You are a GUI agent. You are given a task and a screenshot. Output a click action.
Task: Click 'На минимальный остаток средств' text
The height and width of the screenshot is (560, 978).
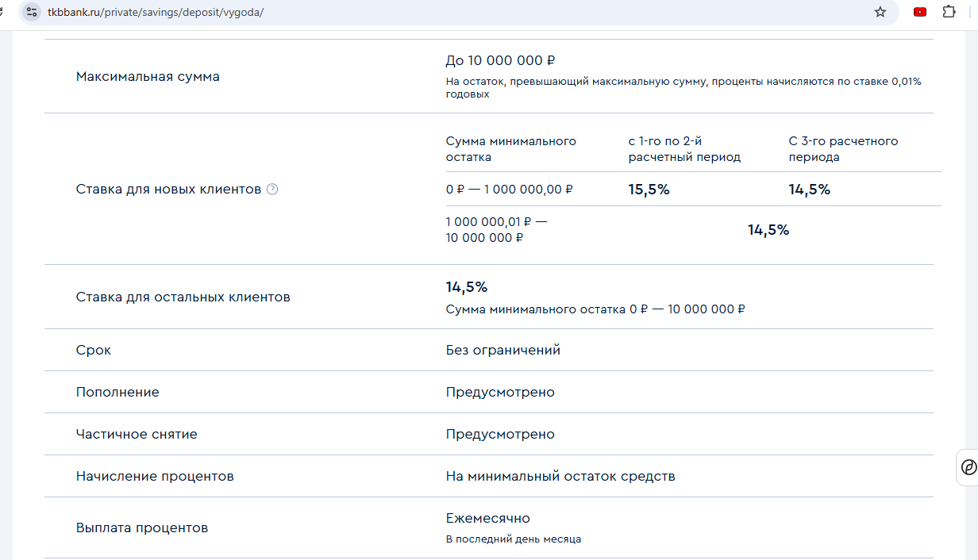(560, 477)
